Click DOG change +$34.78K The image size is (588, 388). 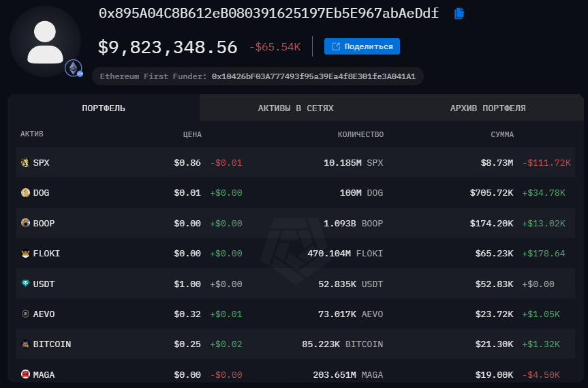pyautogui.click(x=544, y=193)
